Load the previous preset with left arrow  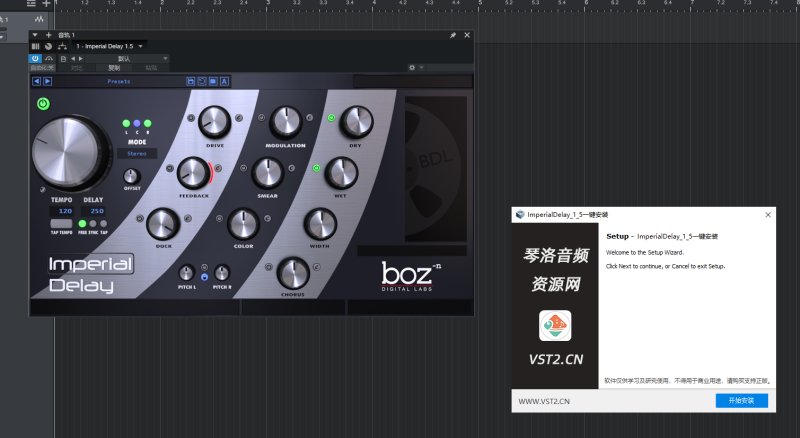[36, 81]
